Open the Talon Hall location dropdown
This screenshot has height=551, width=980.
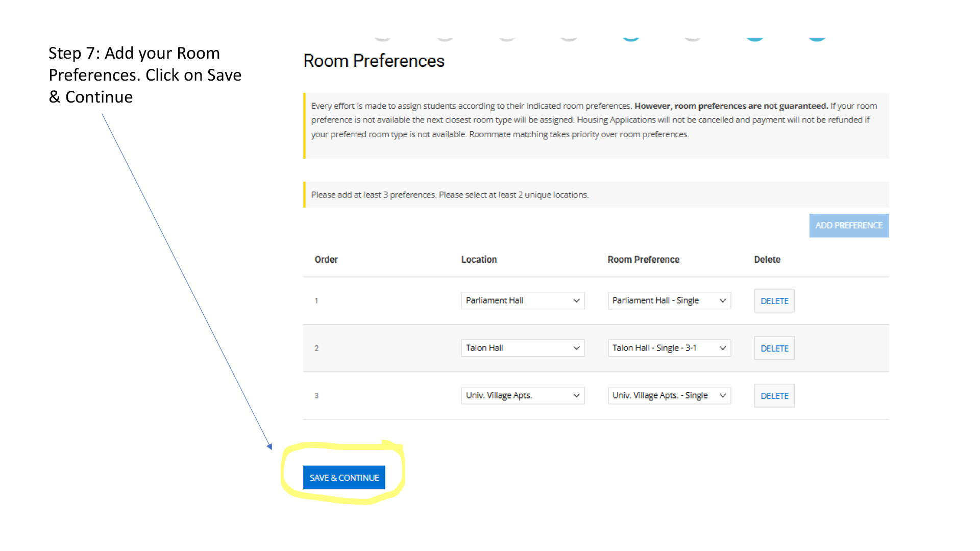tap(522, 348)
